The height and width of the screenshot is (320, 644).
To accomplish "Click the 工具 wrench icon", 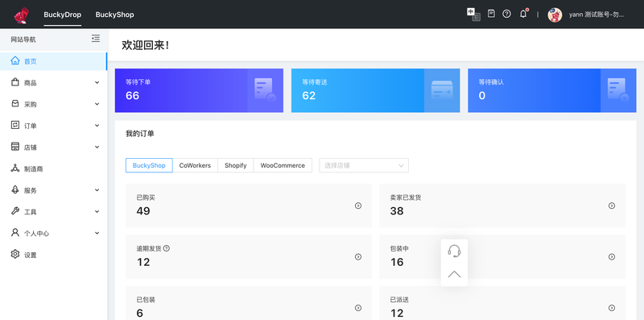I will point(15,211).
